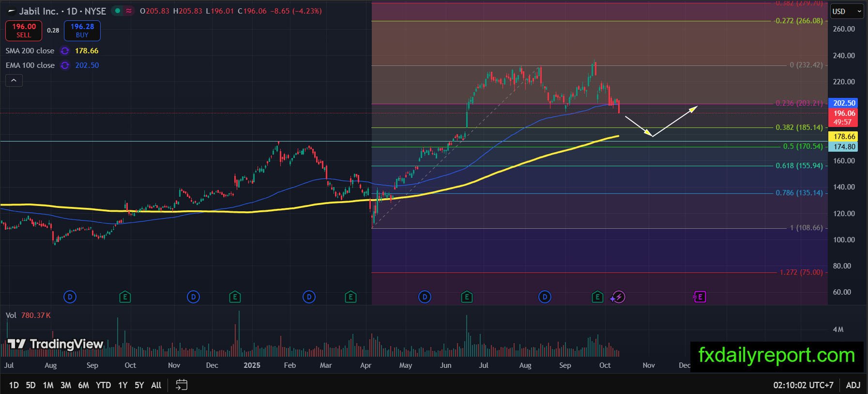Image resolution: width=868 pixels, height=394 pixels.
Task: Click the 0.236 (203.21) Fibonacci label
Action: (799, 103)
